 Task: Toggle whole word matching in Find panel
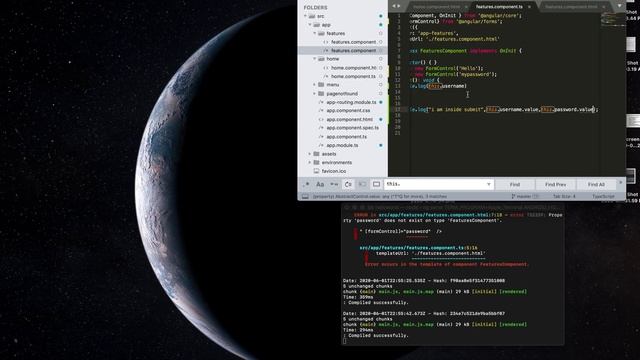pyautogui.click(x=334, y=184)
